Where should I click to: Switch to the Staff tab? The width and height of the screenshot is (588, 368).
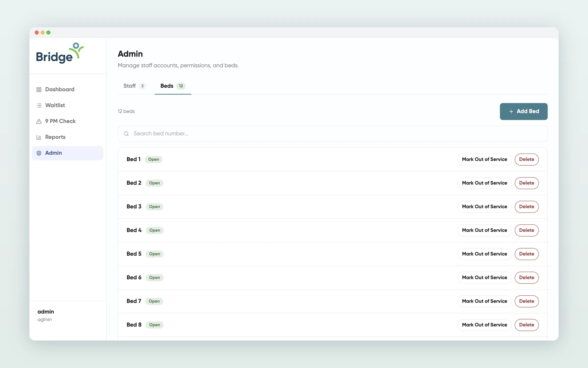[135, 86]
